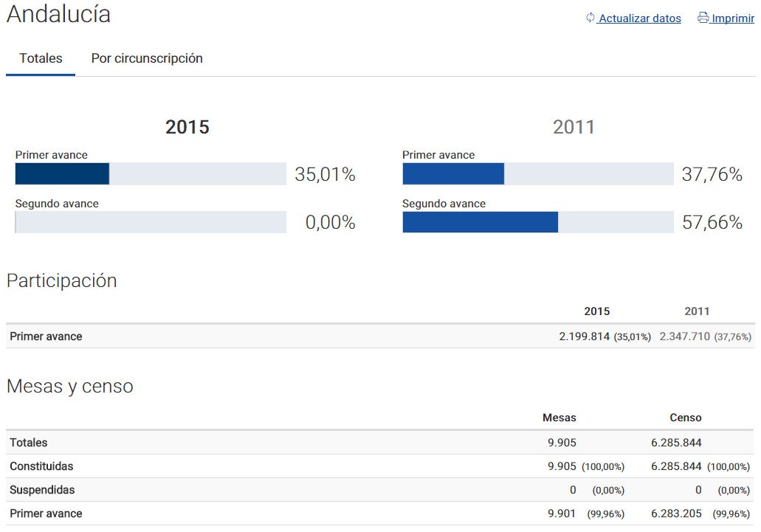Click the printer icon beside Imprimir
The image size is (761, 532).
702,18
